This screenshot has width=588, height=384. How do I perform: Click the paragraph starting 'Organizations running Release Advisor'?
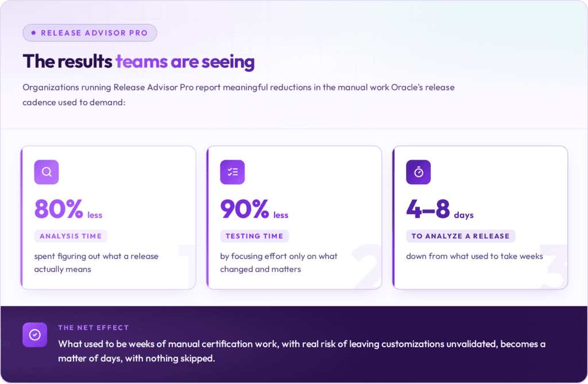coord(238,95)
